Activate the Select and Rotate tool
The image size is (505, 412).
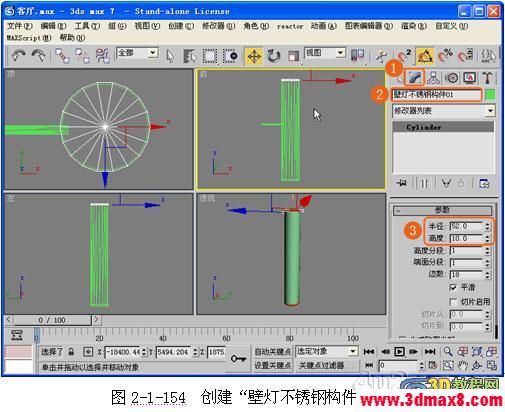point(274,56)
